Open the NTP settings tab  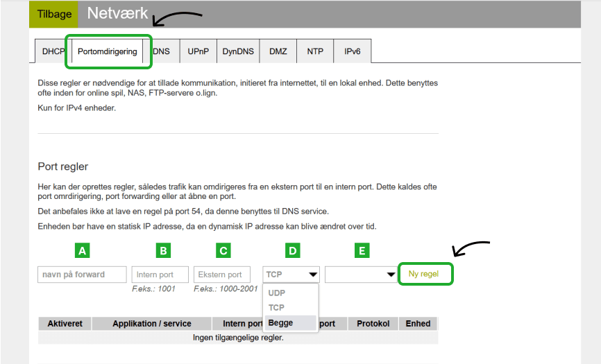coord(315,52)
